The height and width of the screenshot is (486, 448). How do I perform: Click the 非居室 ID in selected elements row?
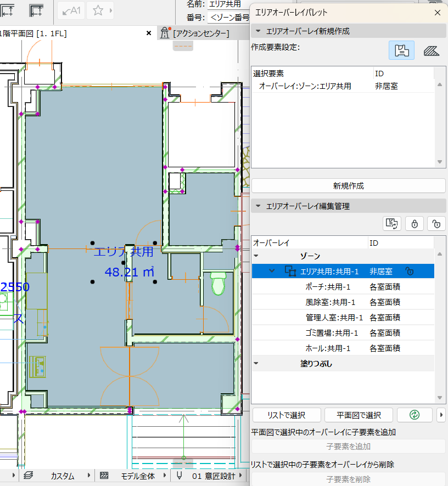(387, 86)
